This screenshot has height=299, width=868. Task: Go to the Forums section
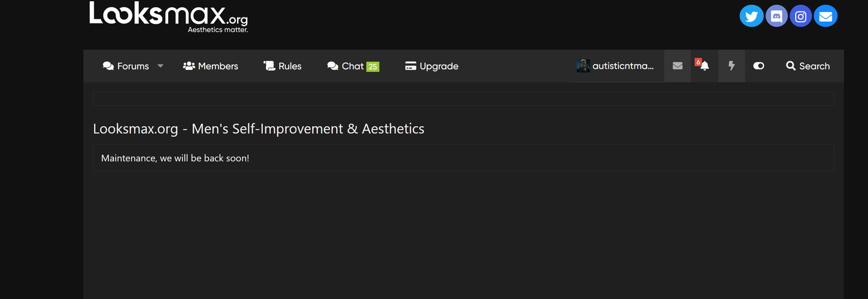pyautogui.click(x=126, y=66)
